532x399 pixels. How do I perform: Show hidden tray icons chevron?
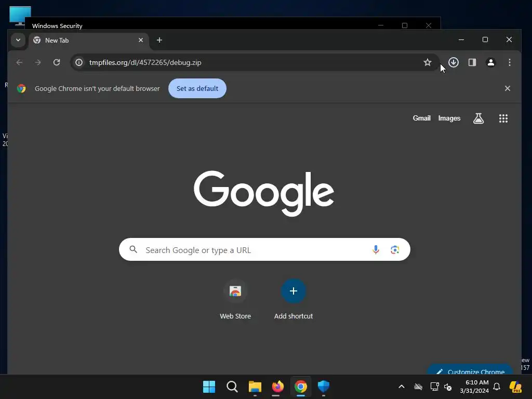coord(402,387)
